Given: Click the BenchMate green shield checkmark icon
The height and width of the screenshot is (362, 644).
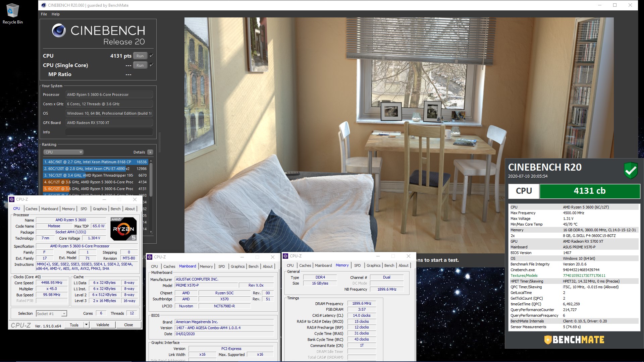Looking at the screenshot, I should pyautogui.click(x=631, y=170).
